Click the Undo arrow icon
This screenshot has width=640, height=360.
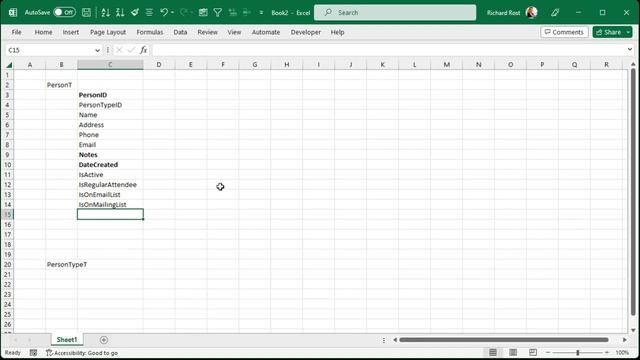tap(164, 13)
